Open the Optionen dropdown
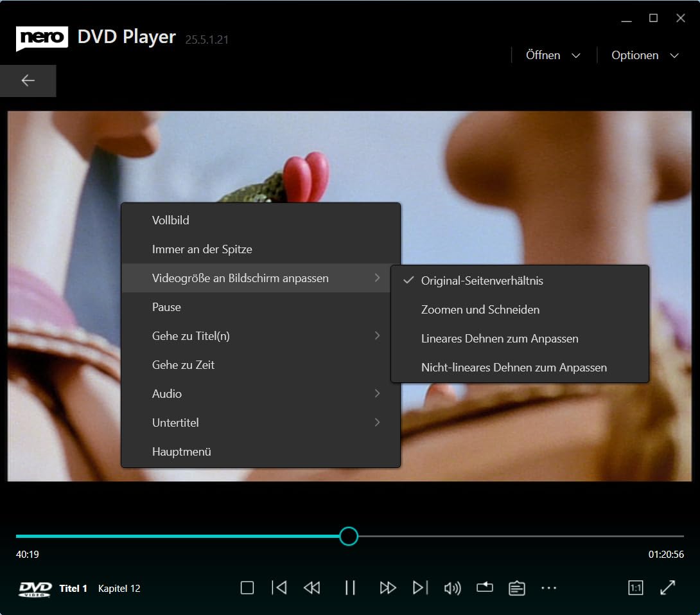The width and height of the screenshot is (700, 615). (645, 55)
